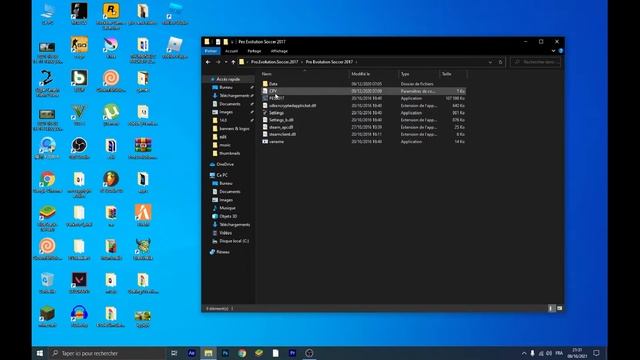Open Vidéos under Ce PC

225,233
